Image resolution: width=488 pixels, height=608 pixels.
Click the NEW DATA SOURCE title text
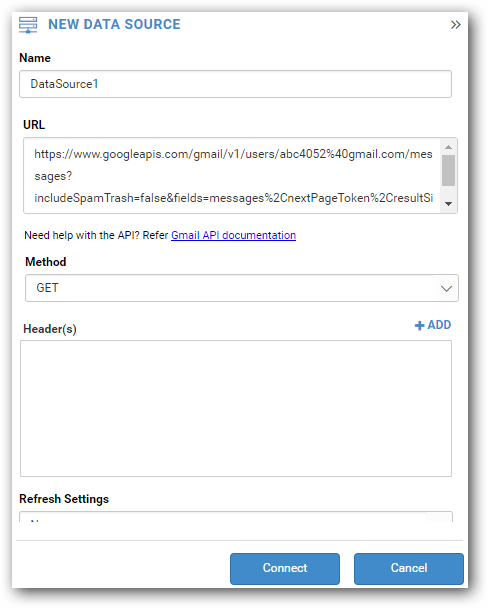(114, 24)
